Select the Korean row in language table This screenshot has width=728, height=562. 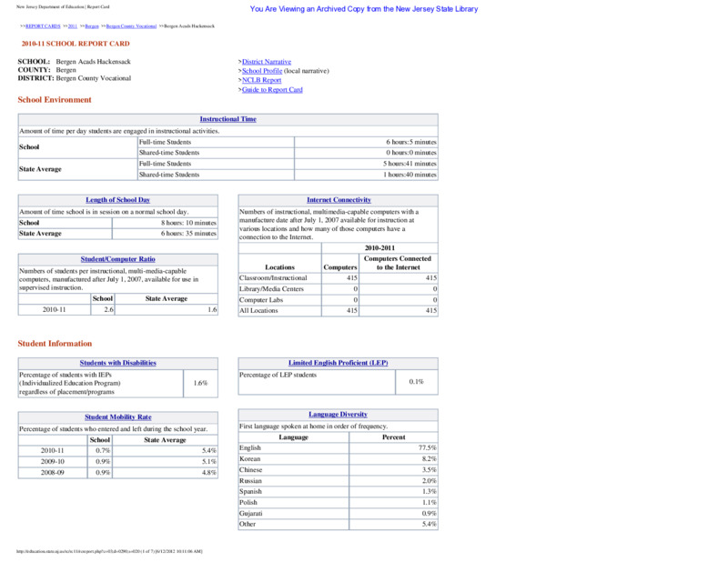(x=338, y=459)
